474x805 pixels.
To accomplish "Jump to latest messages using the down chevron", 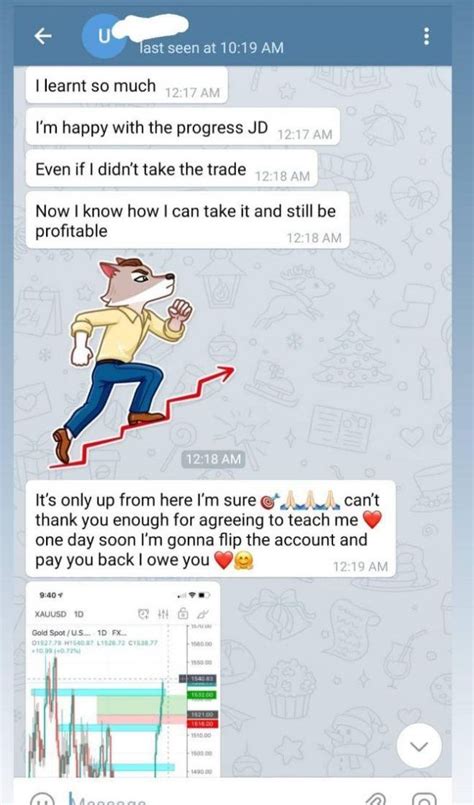I will pos(419,746).
